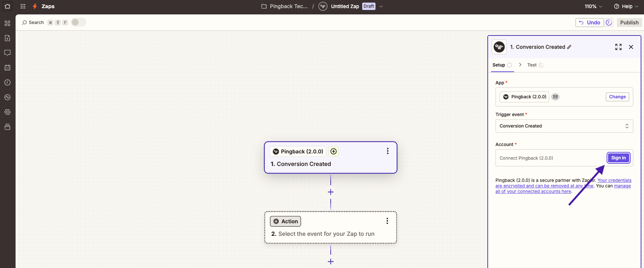Open the calendar schedule sidebar icon
Image resolution: width=644 pixels, height=268 pixels.
(x=7, y=68)
